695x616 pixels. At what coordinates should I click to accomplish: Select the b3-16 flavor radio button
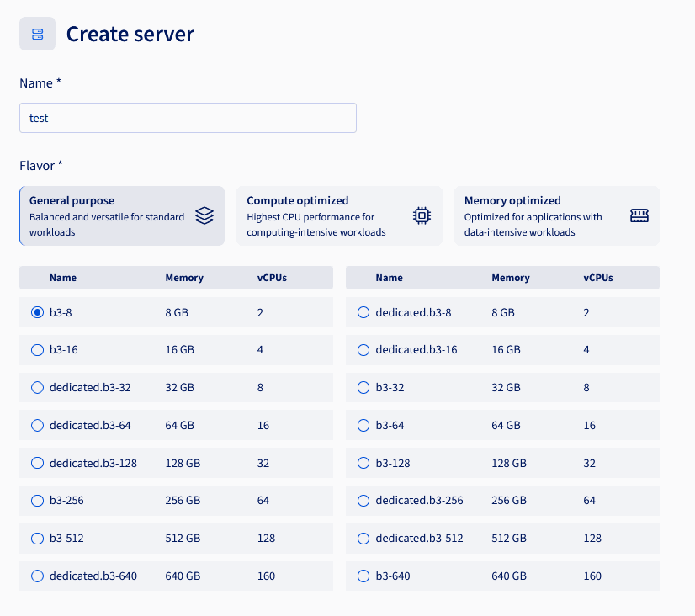37,350
